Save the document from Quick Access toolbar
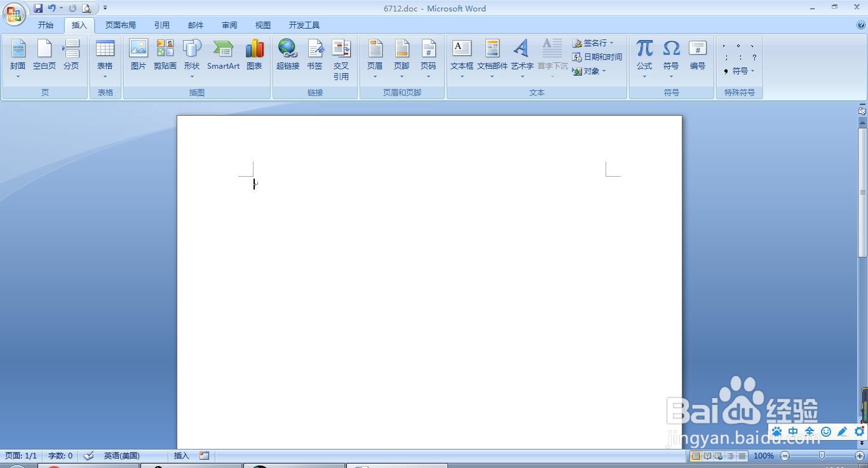Viewport: 868px width, 468px height. [38, 8]
